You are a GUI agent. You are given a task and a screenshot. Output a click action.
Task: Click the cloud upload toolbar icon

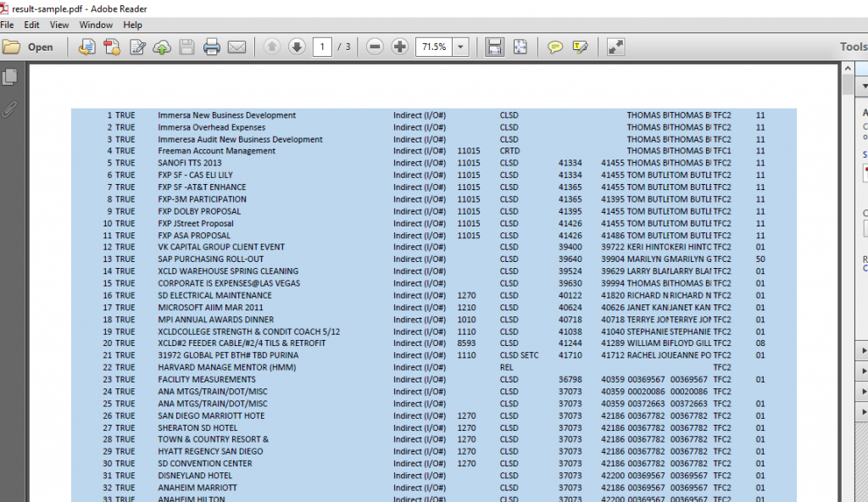click(161, 47)
